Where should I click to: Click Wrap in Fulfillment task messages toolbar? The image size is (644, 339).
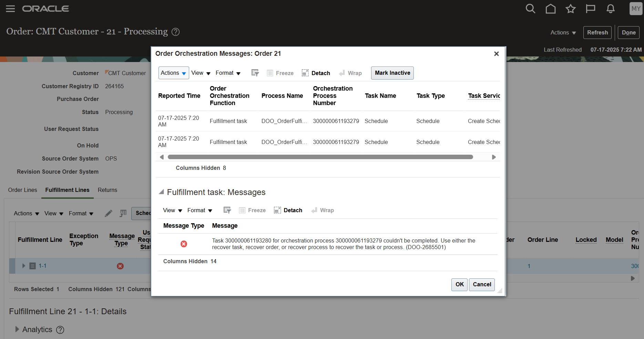tap(323, 210)
